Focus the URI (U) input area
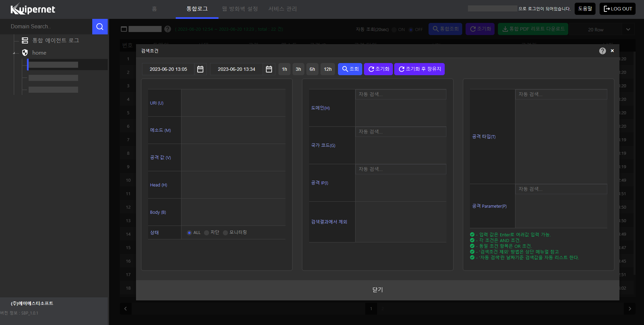 [x=233, y=103]
